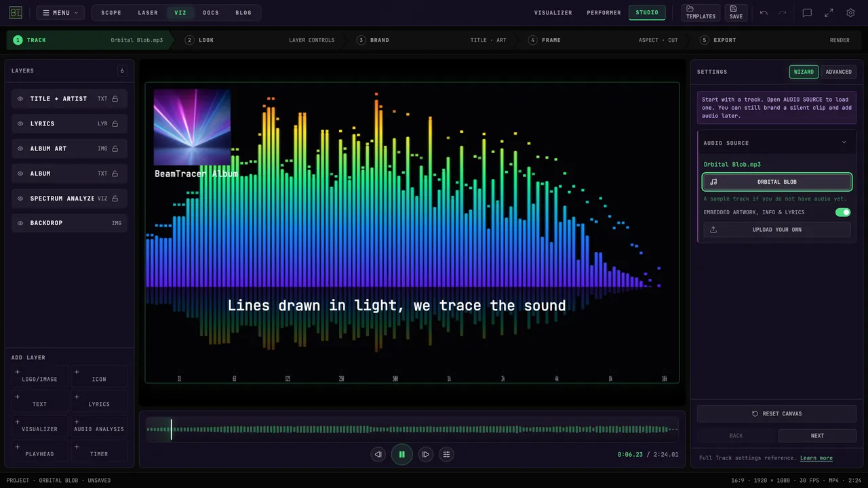Select the album art thumbnail on canvas
868x488 pixels.
pos(192,127)
